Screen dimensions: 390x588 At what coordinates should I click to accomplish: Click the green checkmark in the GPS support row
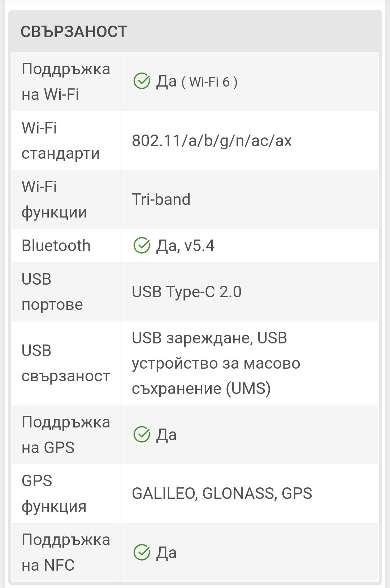(x=142, y=435)
